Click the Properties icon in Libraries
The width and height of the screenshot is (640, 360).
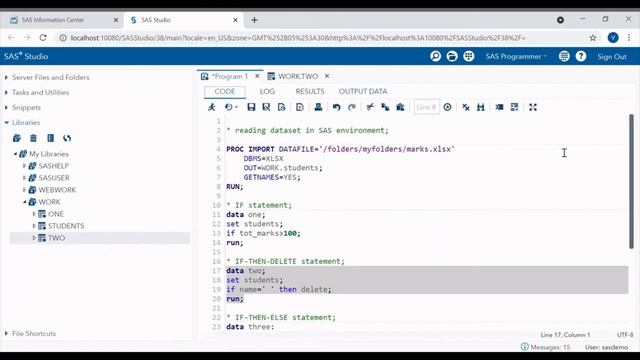(x=50, y=138)
